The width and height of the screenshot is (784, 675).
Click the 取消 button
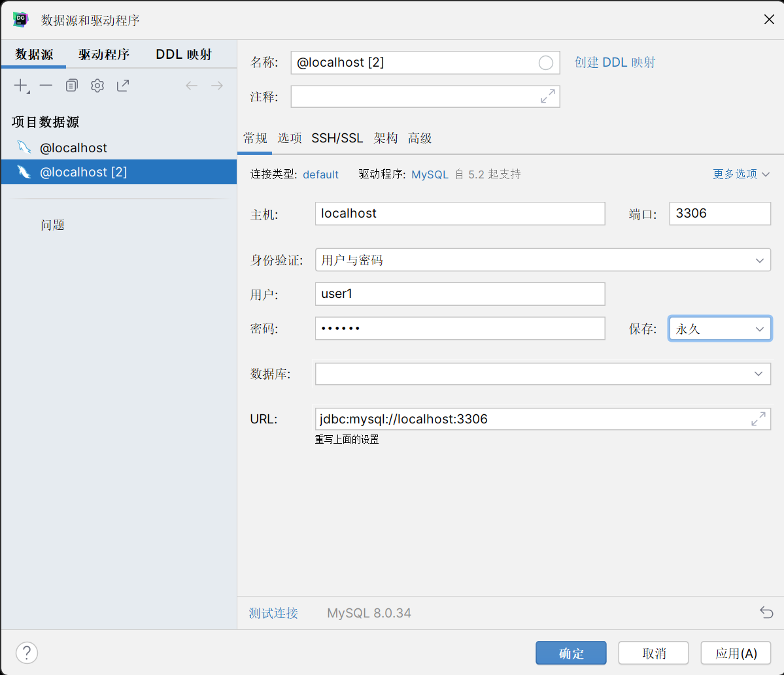[653, 653]
